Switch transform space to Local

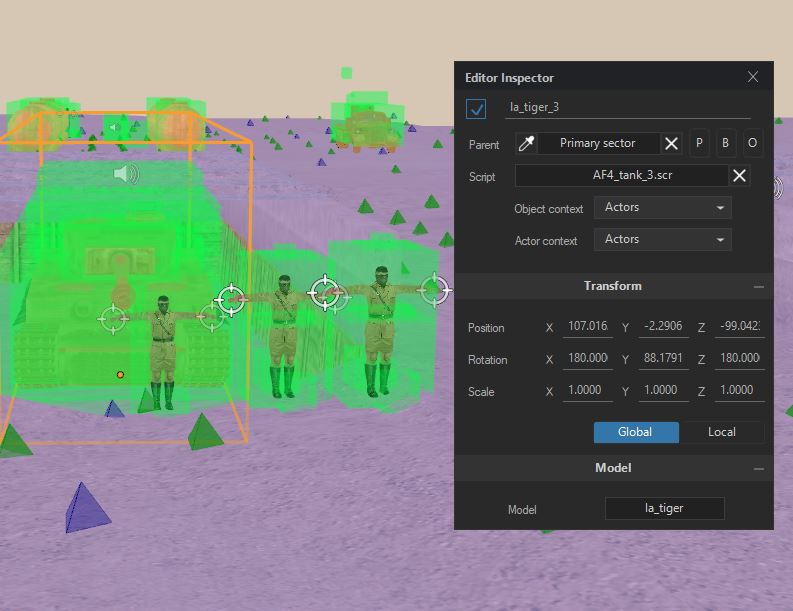[x=721, y=432]
